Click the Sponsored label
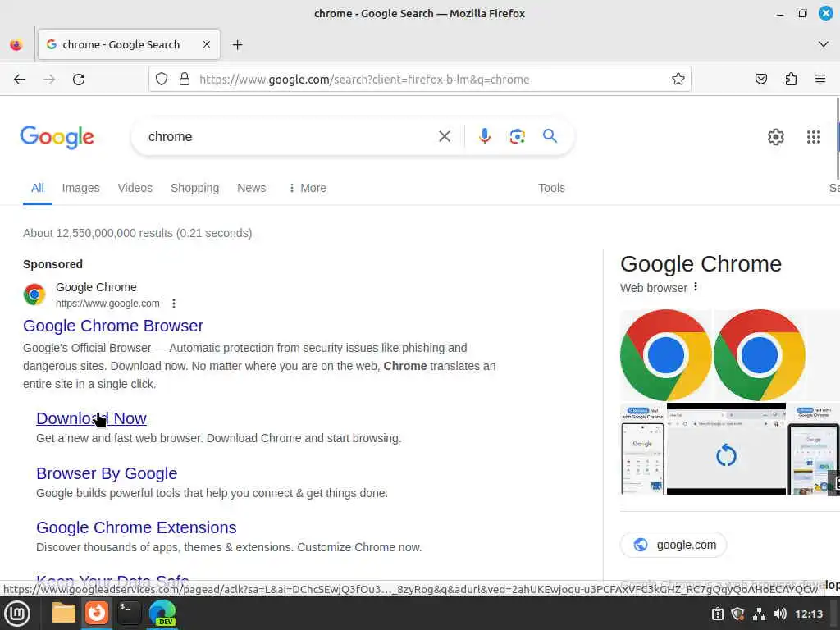The width and height of the screenshot is (840, 630). (x=53, y=264)
